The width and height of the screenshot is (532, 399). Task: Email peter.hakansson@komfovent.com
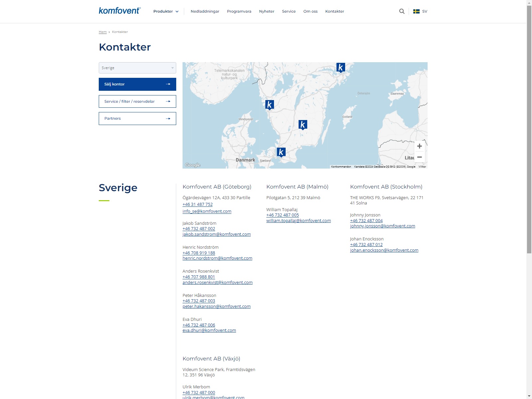pos(216,307)
